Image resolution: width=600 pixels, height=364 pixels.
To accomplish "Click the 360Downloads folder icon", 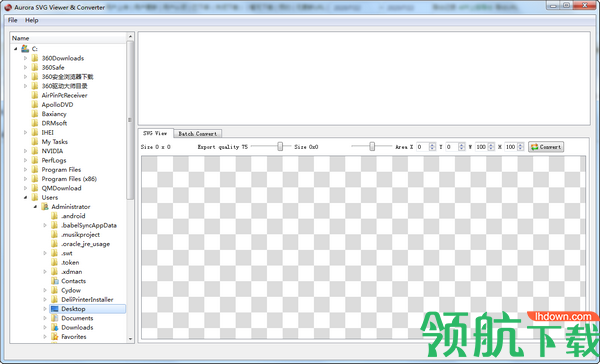I will pos(35,58).
